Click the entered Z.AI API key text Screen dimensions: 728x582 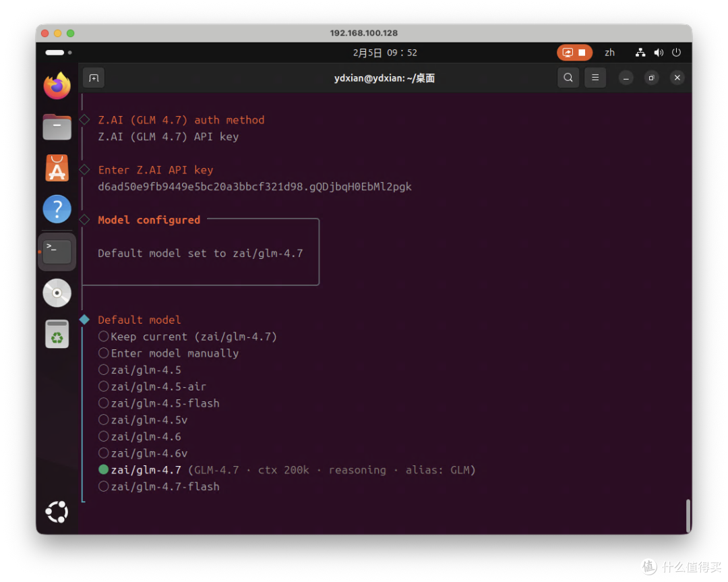[254, 187]
